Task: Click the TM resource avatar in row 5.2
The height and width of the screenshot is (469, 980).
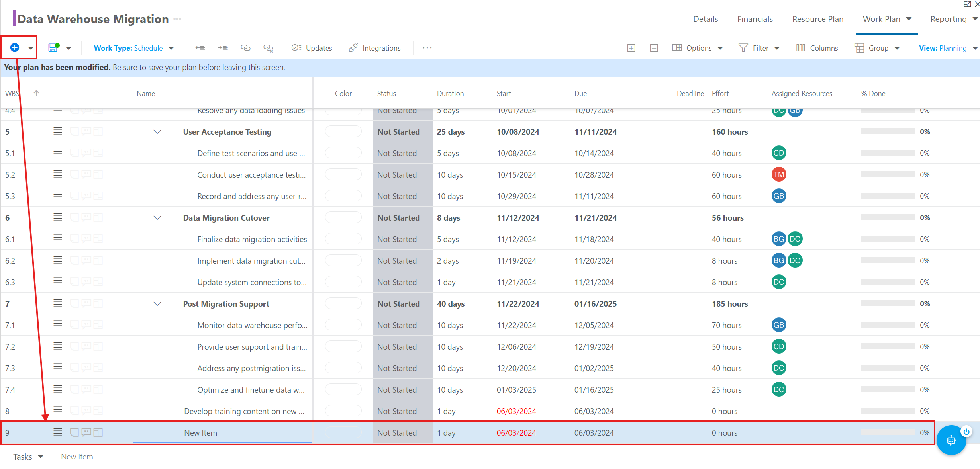Action: pyautogui.click(x=779, y=174)
